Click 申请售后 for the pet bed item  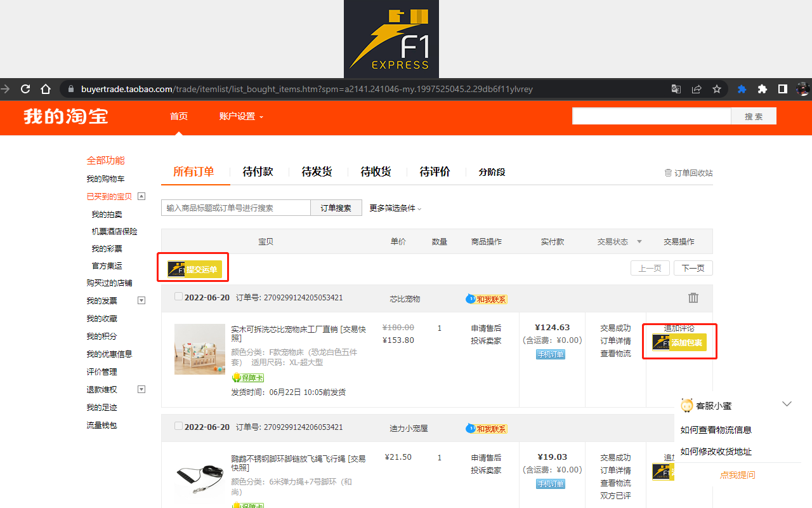click(x=487, y=328)
